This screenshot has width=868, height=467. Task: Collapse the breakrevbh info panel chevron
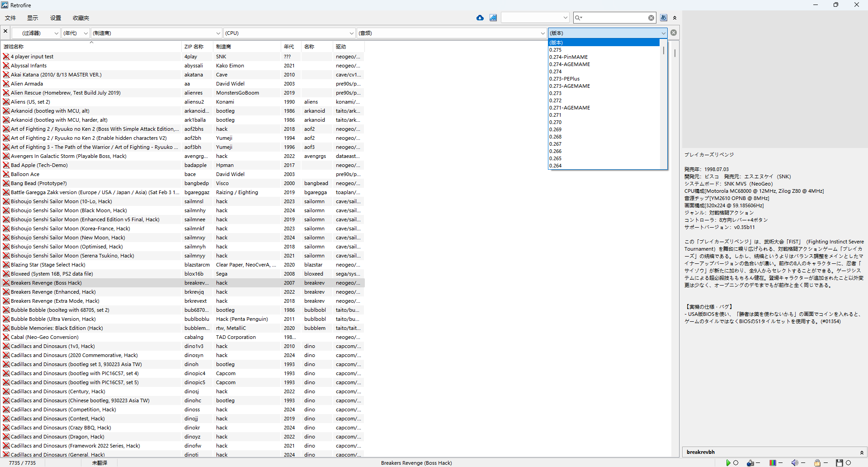click(x=862, y=452)
